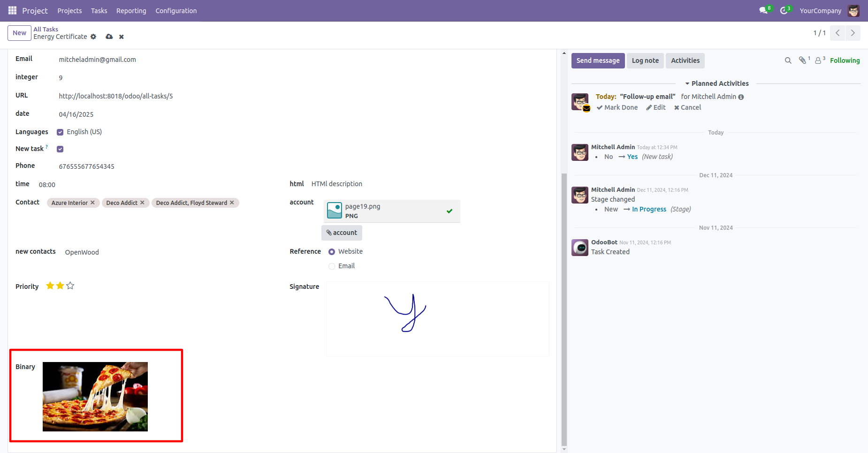This screenshot has height=453, width=868.
Task: Click the Phone field 676555677654345
Action: pyautogui.click(x=86, y=166)
